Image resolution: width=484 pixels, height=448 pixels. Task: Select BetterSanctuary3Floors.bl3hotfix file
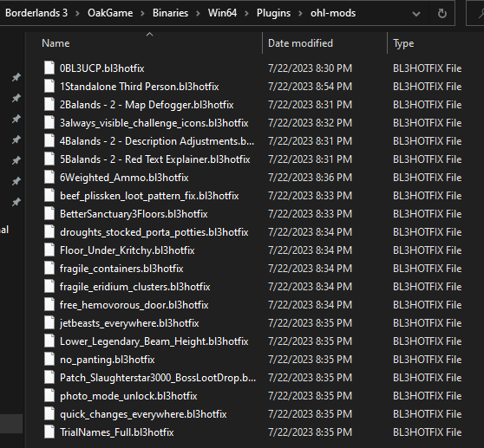[x=134, y=214]
